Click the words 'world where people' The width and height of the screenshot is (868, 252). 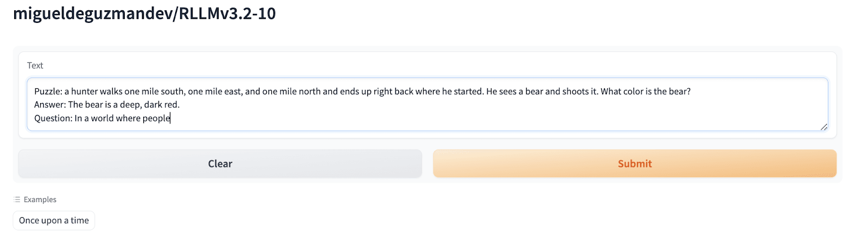[x=130, y=118]
